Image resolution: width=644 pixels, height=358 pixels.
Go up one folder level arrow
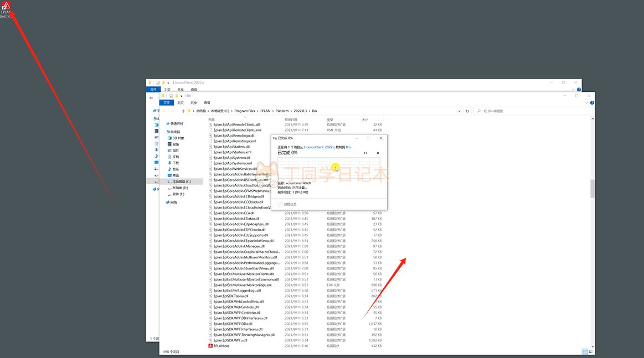click(x=183, y=111)
